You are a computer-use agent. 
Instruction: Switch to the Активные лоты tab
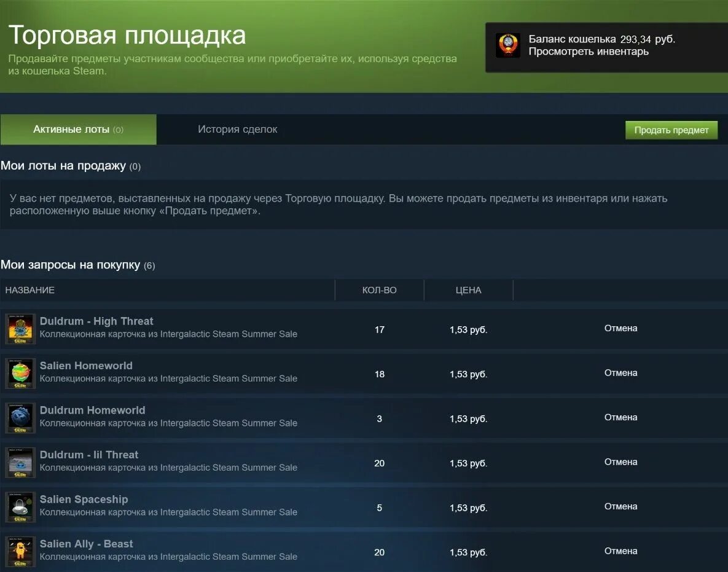(x=78, y=130)
